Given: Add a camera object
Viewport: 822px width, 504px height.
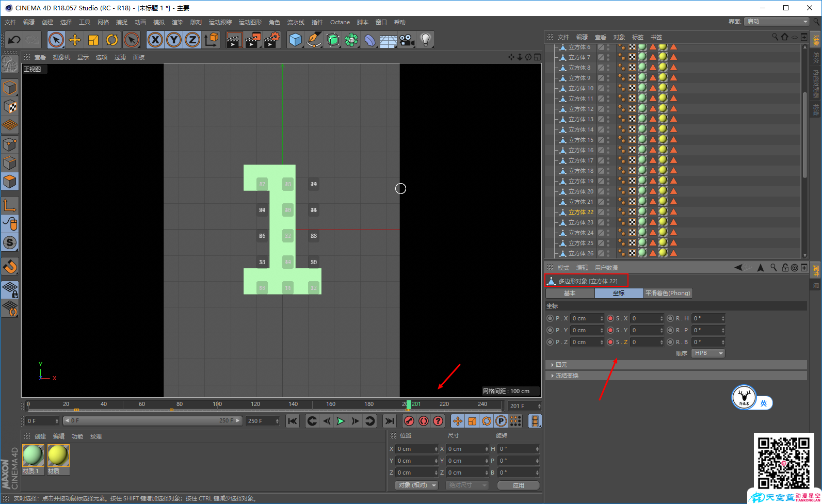Looking at the screenshot, I should tap(407, 40).
